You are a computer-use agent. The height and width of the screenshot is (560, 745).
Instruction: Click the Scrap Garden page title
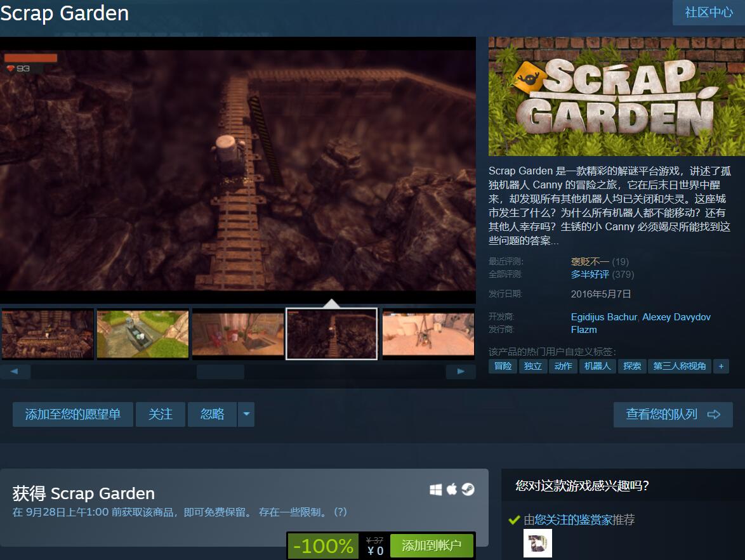[65, 13]
